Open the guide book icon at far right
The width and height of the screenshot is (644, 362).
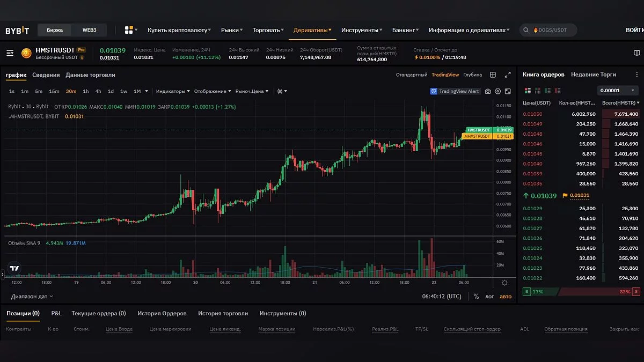pos(636,53)
